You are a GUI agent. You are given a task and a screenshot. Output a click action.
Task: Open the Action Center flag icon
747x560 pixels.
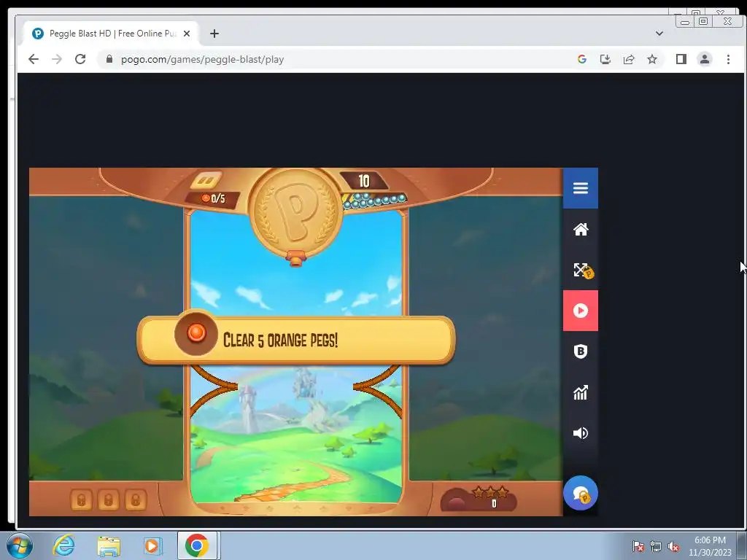point(638,547)
